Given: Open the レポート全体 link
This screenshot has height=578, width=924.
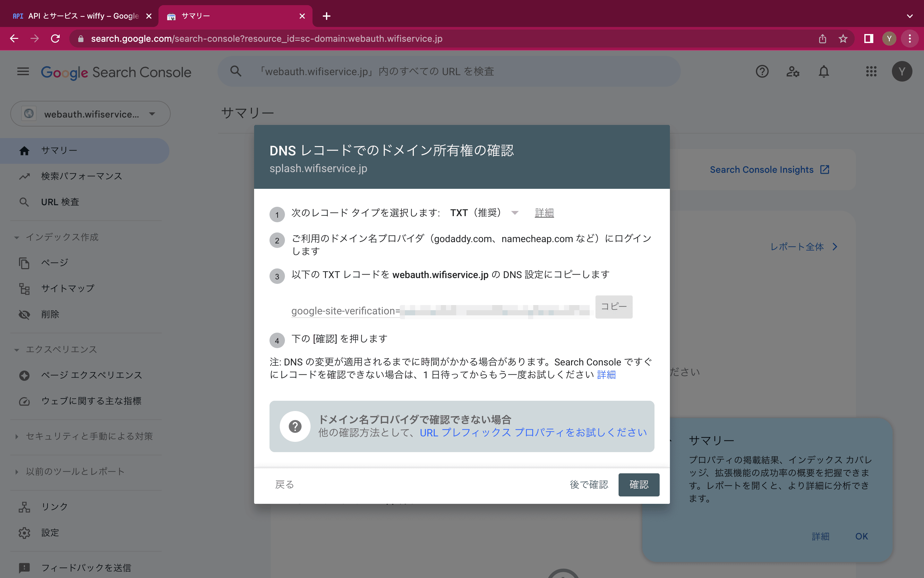Looking at the screenshot, I should pyautogui.click(x=804, y=247).
